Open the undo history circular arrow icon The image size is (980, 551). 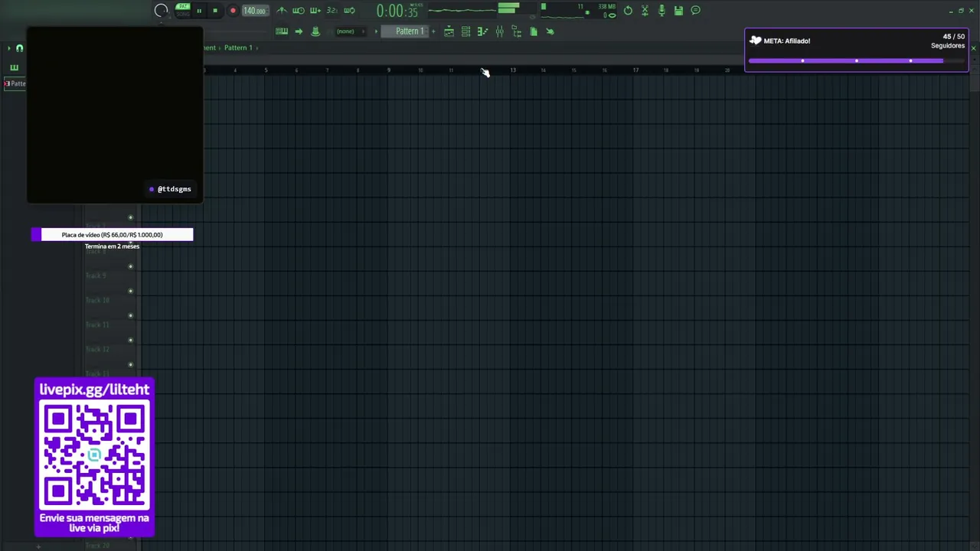[628, 11]
